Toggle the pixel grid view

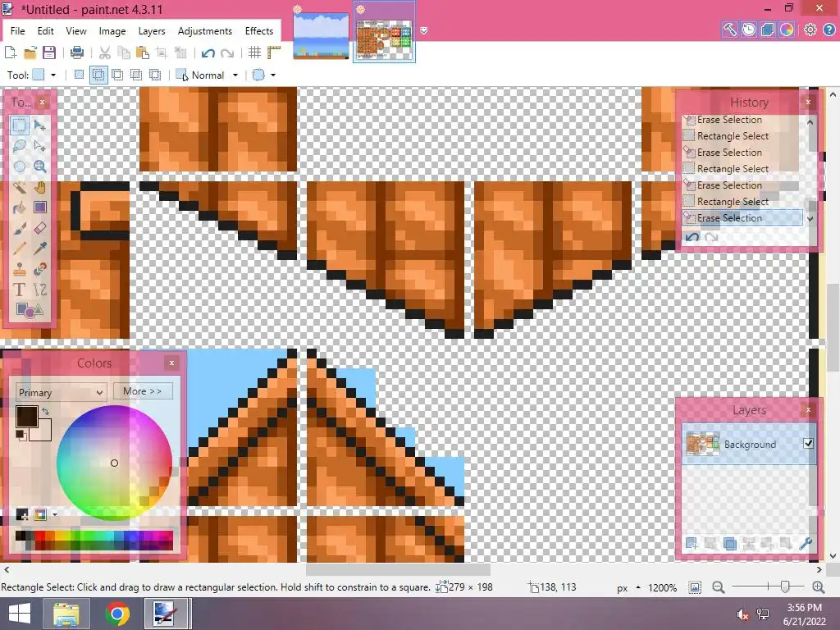(x=255, y=52)
